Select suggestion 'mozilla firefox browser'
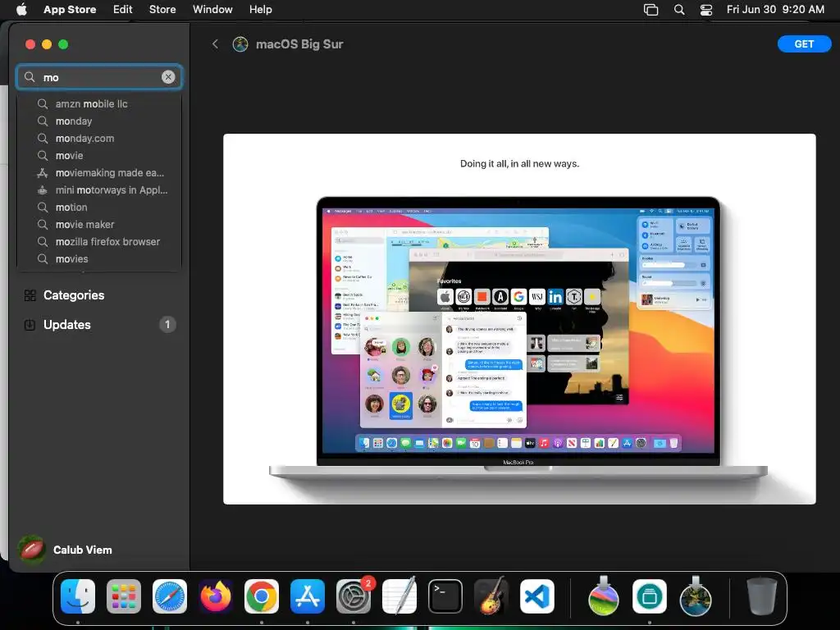This screenshot has height=630, width=840. coord(99,242)
